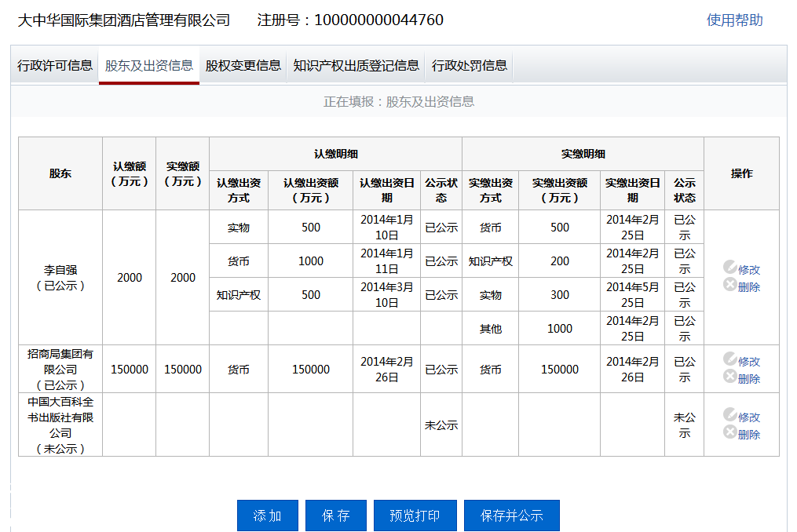Click delete icon for 中国大百科全书出版社有限公司
797x532 pixels.
point(730,431)
